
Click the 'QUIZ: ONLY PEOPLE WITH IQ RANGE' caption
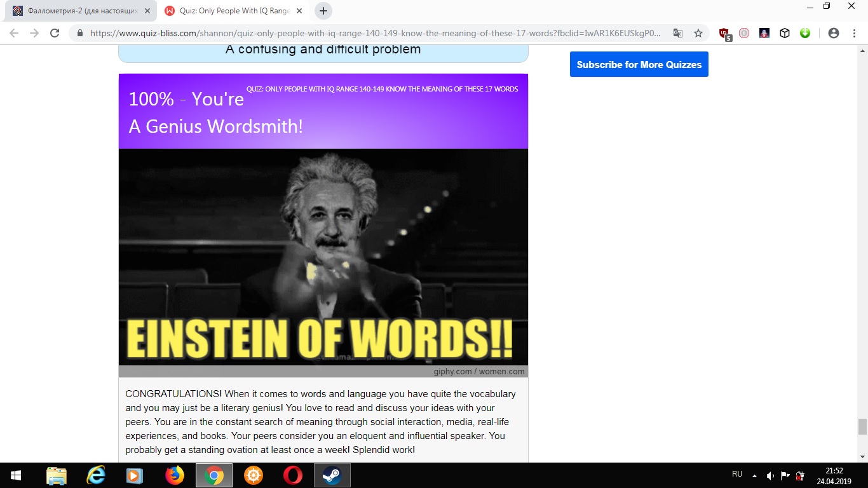(382, 89)
